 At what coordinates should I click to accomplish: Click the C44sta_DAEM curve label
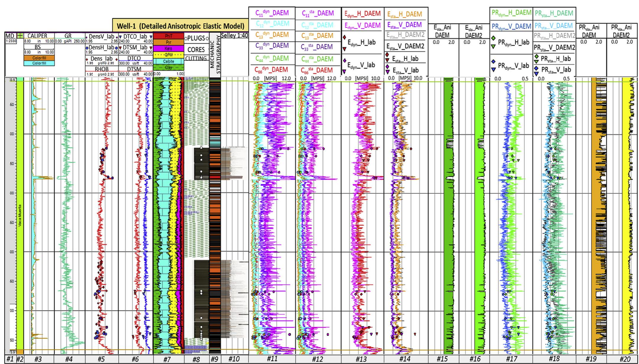(317, 59)
